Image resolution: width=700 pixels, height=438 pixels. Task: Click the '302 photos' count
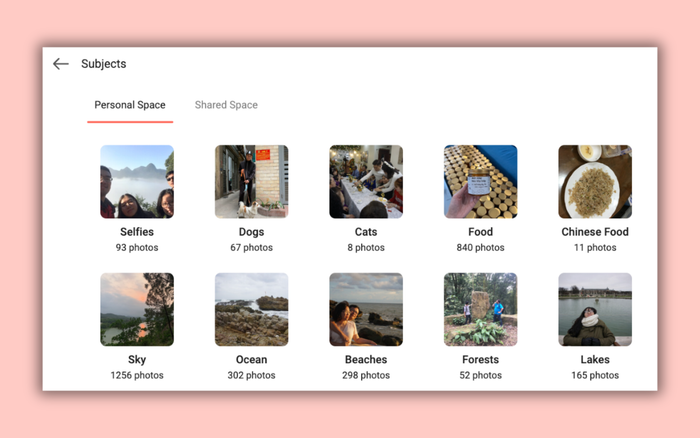pyautogui.click(x=251, y=375)
